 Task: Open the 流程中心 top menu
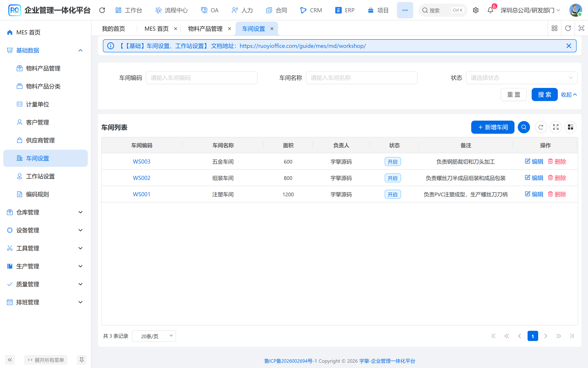coord(171,10)
